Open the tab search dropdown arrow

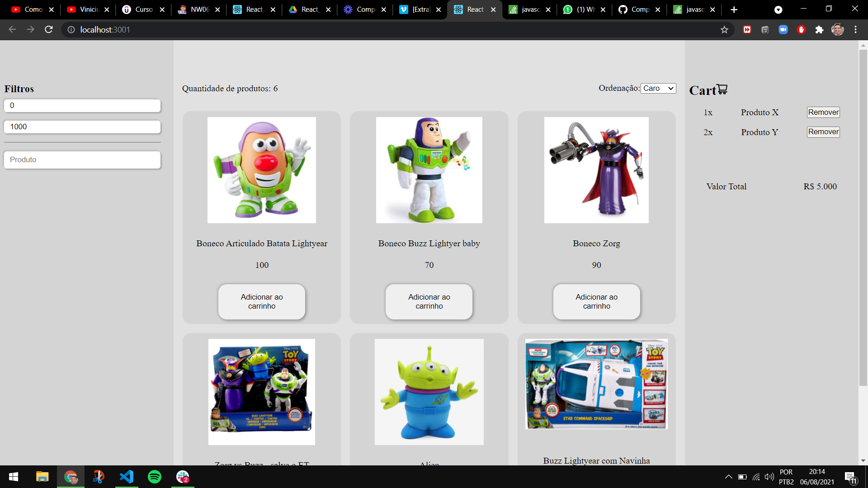pyautogui.click(x=778, y=9)
